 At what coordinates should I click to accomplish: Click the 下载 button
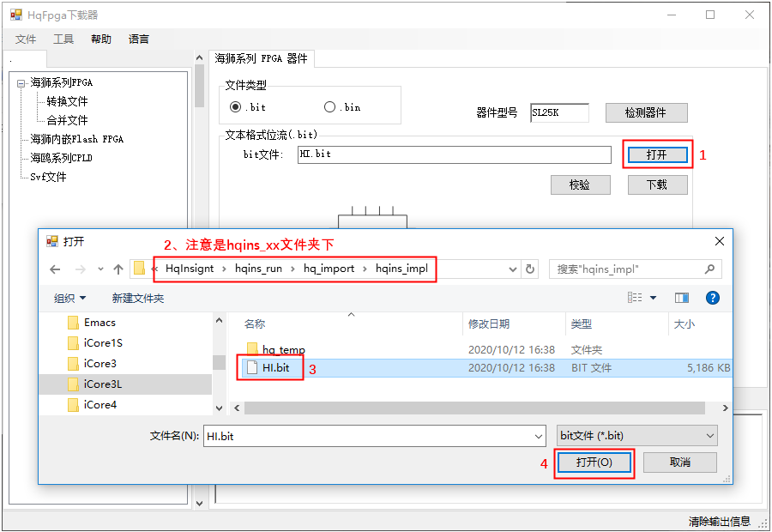click(x=657, y=184)
